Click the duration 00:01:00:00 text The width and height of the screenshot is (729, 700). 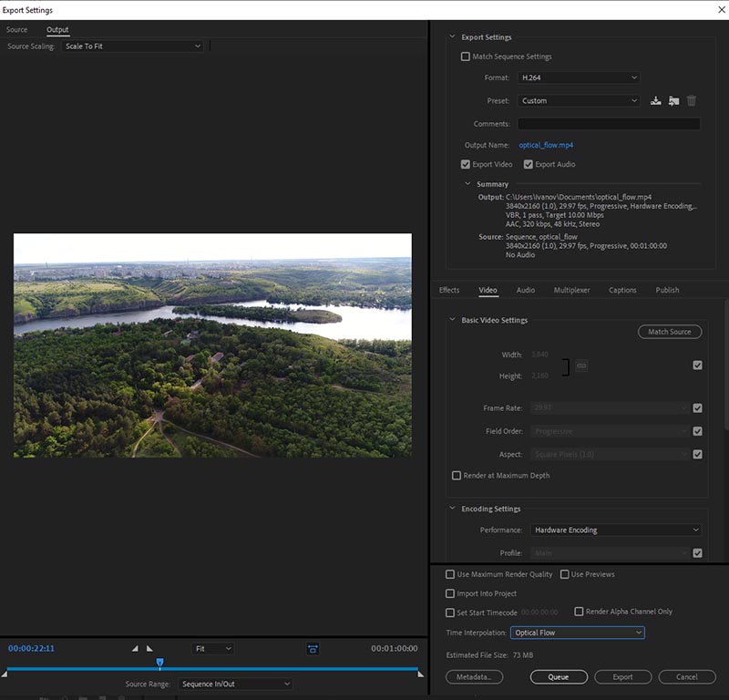coord(395,648)
